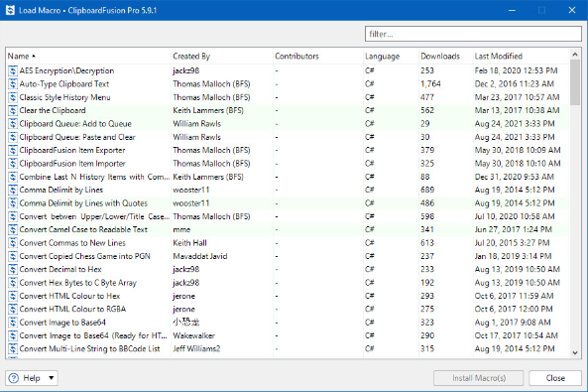This screenshot has height=392, width=588.
Task: Click the Convert Image to Base64 icon by 小恐龙
Action: (x=13, y=323)
